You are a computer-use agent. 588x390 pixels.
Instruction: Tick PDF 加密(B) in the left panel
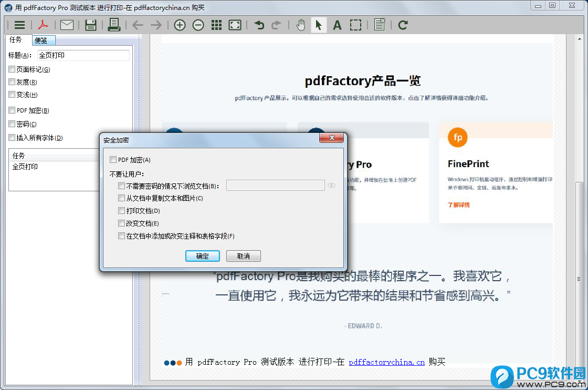pos(12,110)
